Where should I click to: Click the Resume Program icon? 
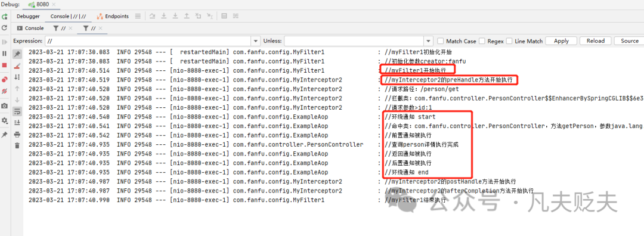[x=5, y=42]
